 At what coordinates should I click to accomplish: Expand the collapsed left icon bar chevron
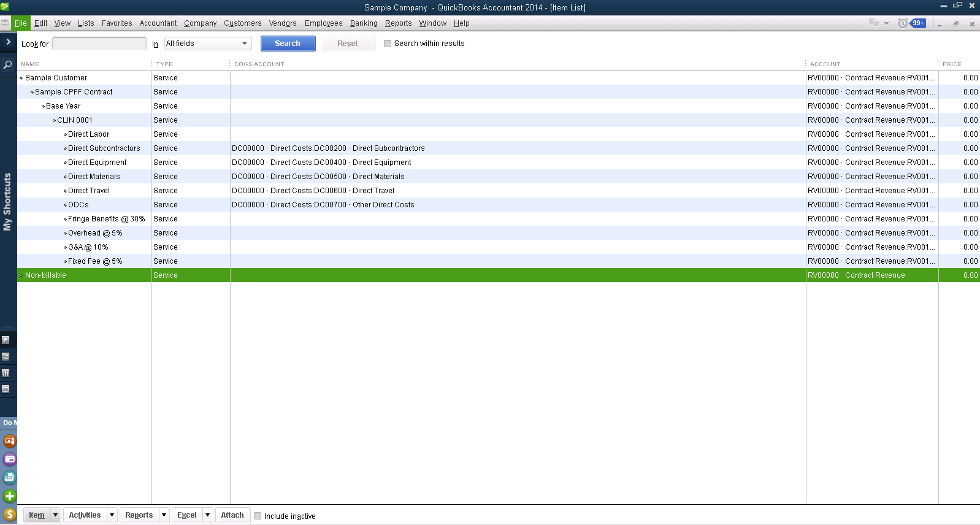[8, 42]
